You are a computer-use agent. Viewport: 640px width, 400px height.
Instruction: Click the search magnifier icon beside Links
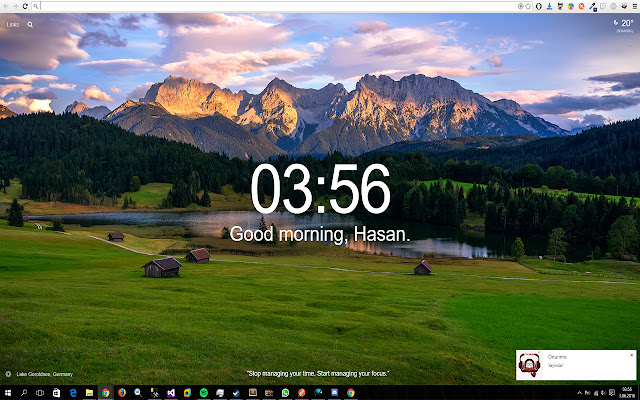point(30,23)
